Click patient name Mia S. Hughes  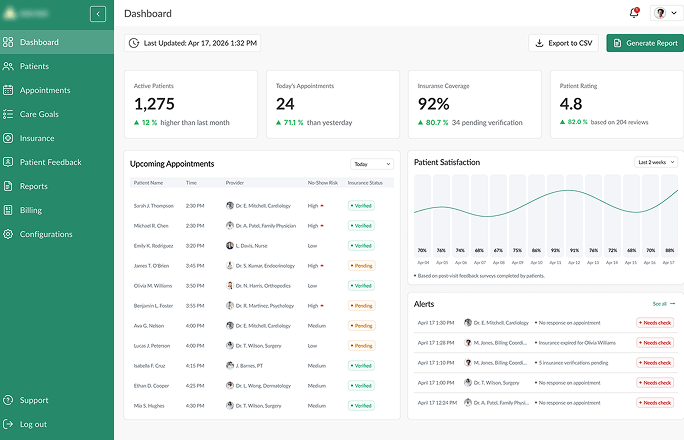[149, 406]
